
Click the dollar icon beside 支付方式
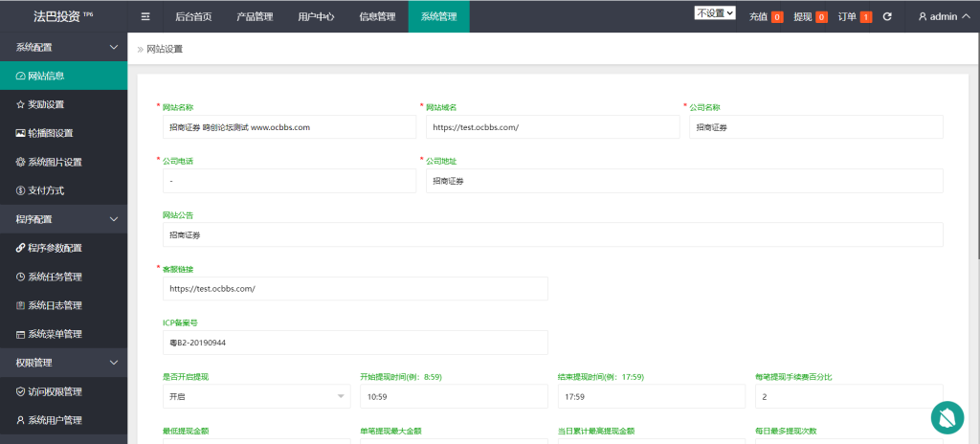click(x=21, y=190)
